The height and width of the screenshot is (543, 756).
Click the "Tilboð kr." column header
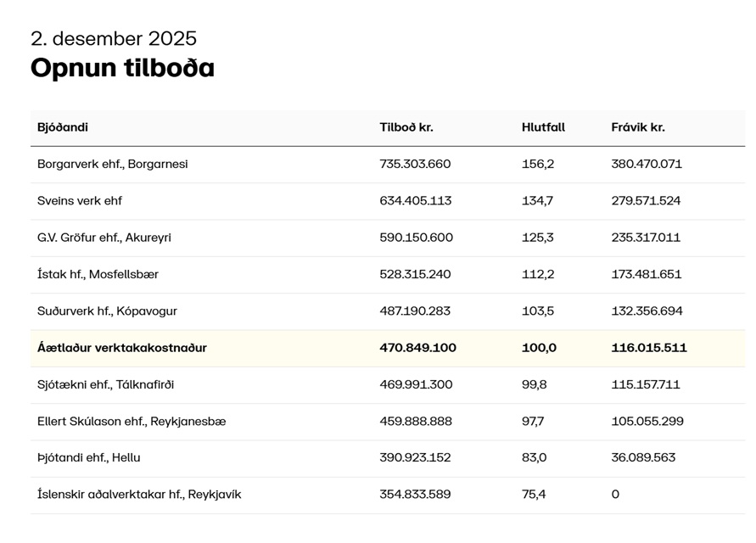click(406, 127)
